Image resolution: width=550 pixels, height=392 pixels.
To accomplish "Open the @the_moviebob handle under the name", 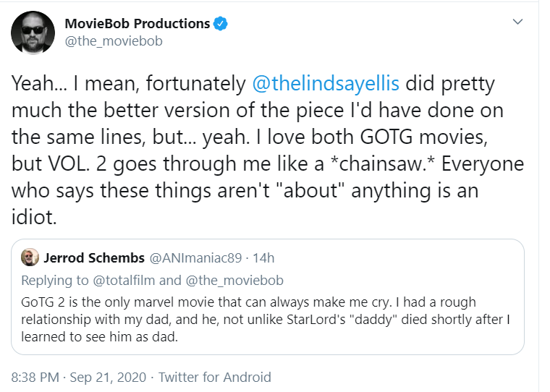I will (x=114, y=41).
